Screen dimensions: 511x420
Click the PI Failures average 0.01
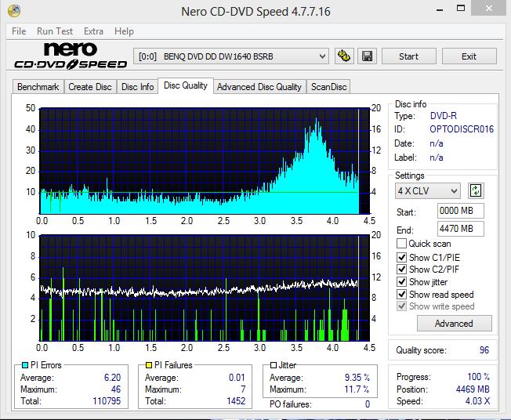[237, 378]
